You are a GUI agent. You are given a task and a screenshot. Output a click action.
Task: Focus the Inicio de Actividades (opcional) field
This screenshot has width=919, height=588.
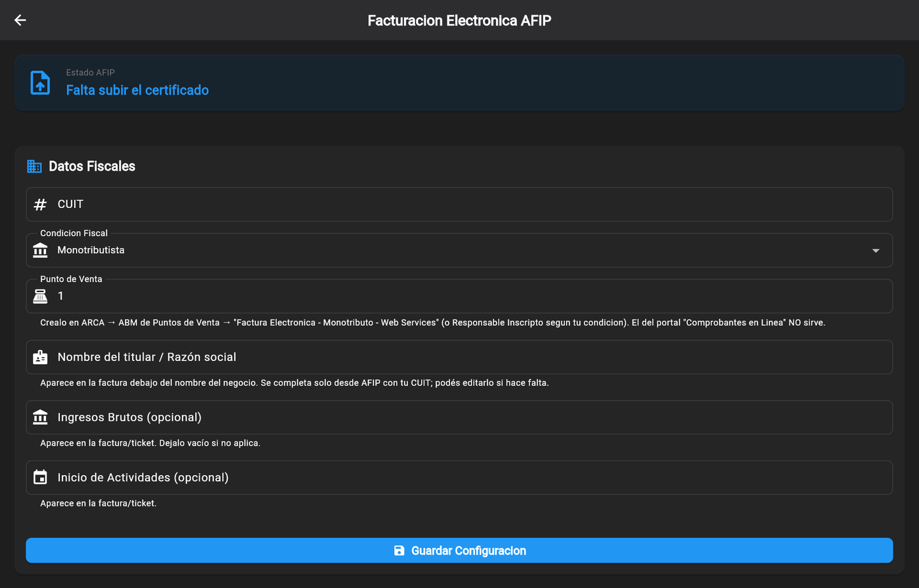tap(459, 478)
